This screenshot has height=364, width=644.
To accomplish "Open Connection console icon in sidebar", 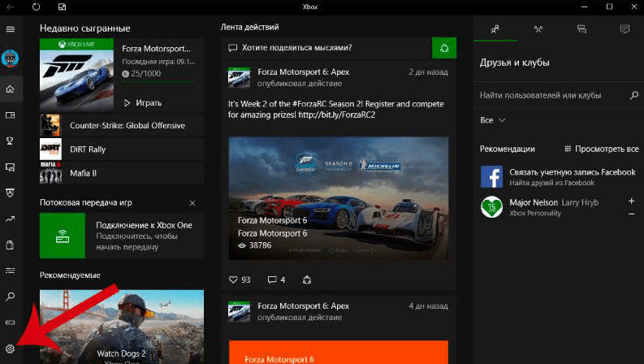I will tap(11, 323).
